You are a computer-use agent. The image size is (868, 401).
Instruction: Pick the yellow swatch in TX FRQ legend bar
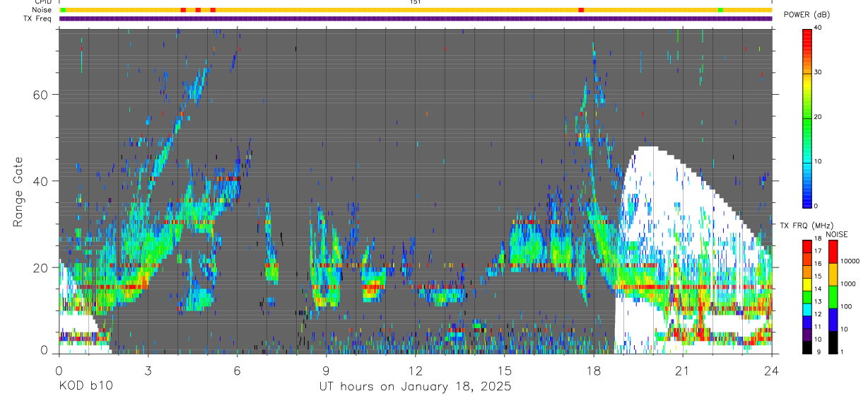[x=807, y=284]
